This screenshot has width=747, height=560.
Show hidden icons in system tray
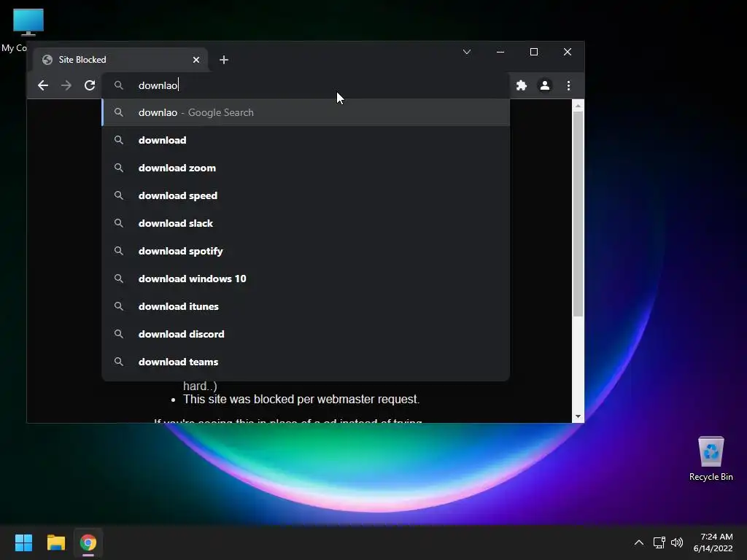(x=639, y=542)
